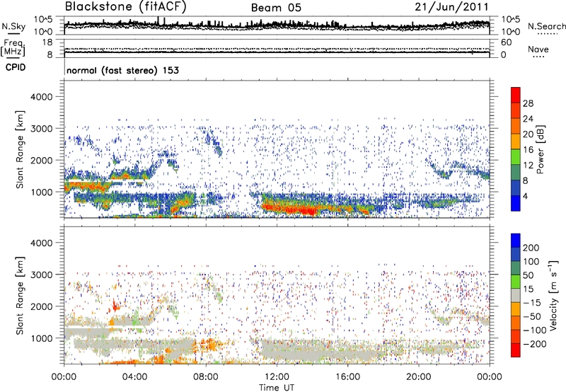The width and height of the screenshot is (566, 392).
Task: Click the 08:00 time tick label
Action: (x=206, y=377)
